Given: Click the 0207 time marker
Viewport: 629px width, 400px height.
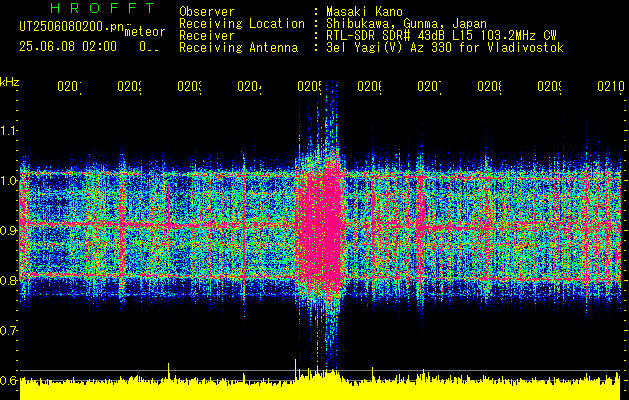Looking at the screenshot, I should click(429, 86).
